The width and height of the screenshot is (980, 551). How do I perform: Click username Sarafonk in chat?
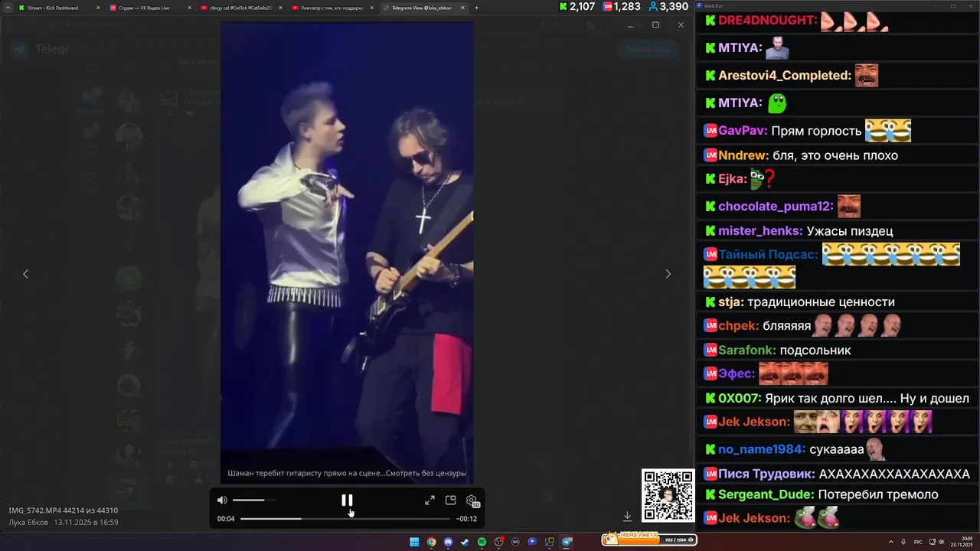pos(747,350)
